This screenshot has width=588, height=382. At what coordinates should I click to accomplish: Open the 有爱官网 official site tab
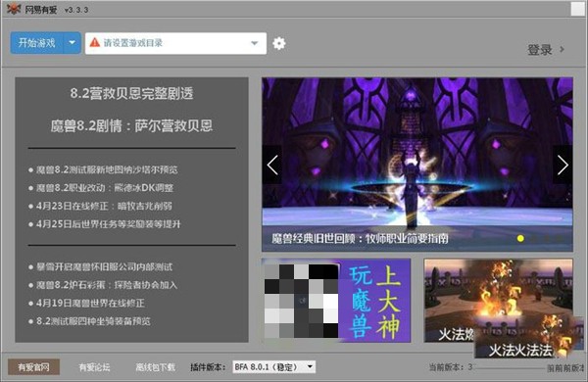[x=33, y=367]
